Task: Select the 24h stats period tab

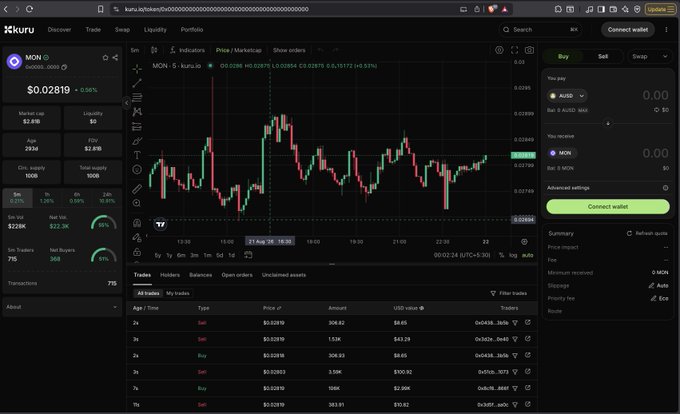Action: tap(107, 198)
